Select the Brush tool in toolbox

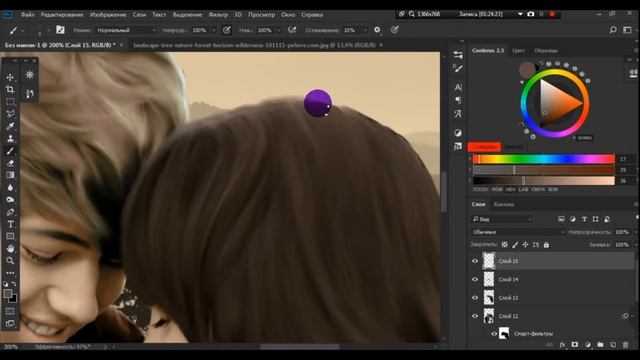pyautogui.click(x=10, y=151)
